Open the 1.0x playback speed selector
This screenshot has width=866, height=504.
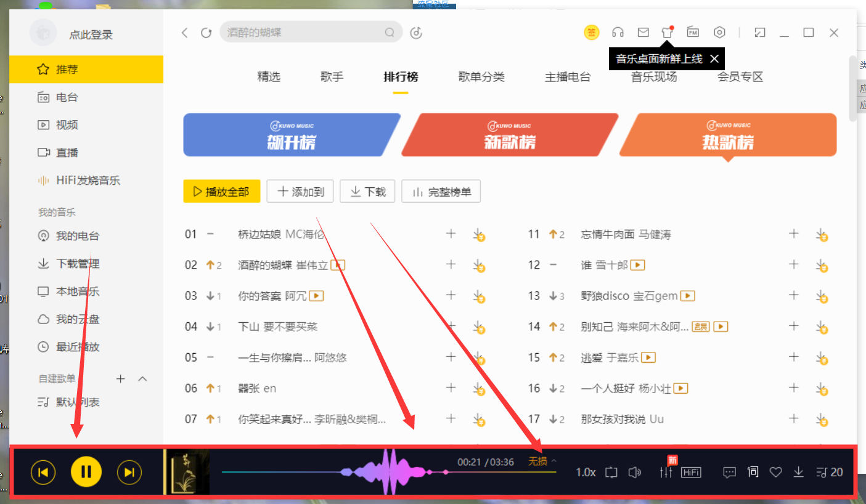586,473
